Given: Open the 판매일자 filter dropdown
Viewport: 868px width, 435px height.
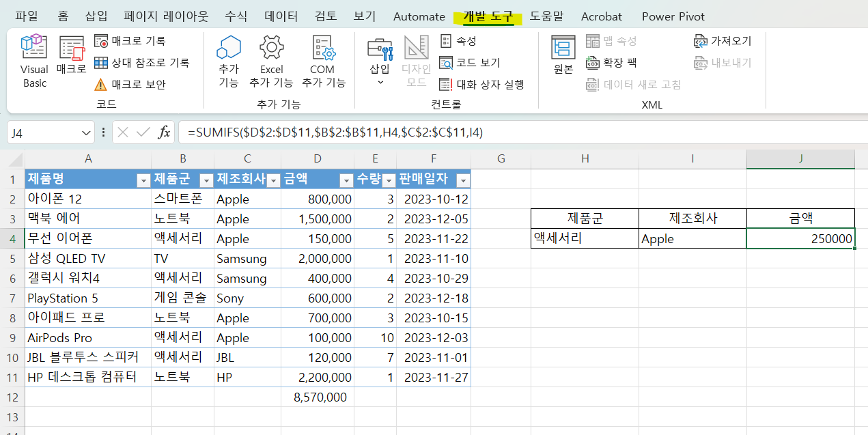Looking at the screenshot, I should 463,180.
